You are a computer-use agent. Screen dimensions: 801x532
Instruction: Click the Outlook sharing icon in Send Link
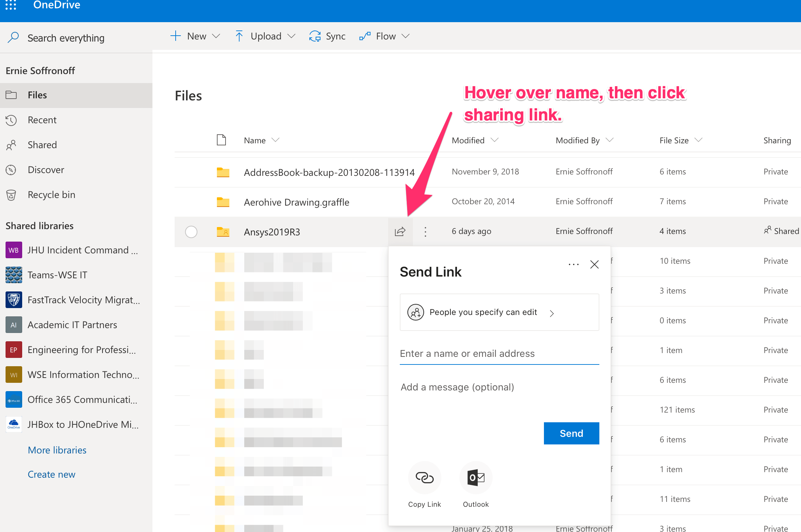coord(475,477)
